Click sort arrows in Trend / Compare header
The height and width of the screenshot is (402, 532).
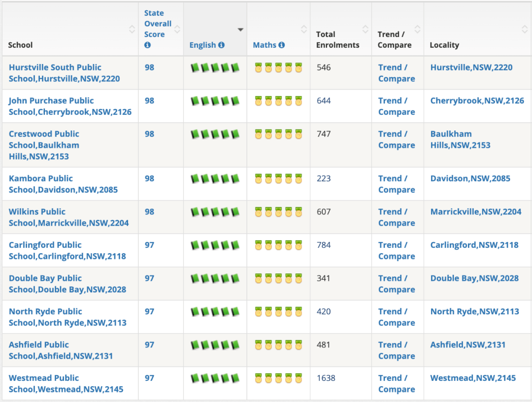(x=418, y=29)
